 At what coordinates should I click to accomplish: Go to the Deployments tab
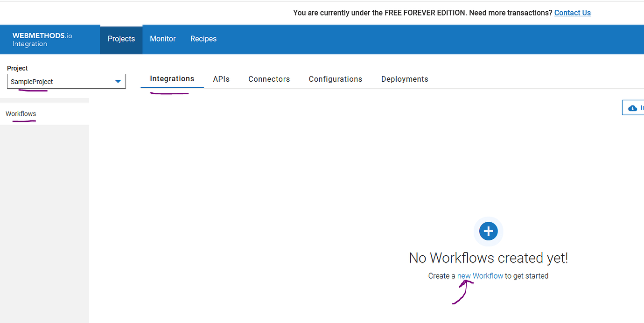(x=404, y=79)
